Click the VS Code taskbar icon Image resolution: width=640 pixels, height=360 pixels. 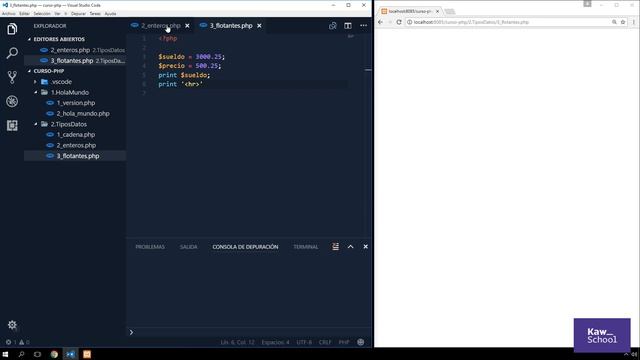(x=70, y=354)
